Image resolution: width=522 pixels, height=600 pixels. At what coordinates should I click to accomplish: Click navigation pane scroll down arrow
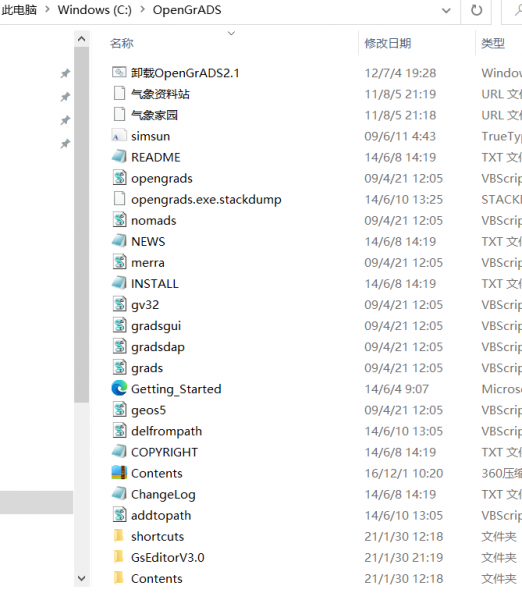[x=82, y=578]
